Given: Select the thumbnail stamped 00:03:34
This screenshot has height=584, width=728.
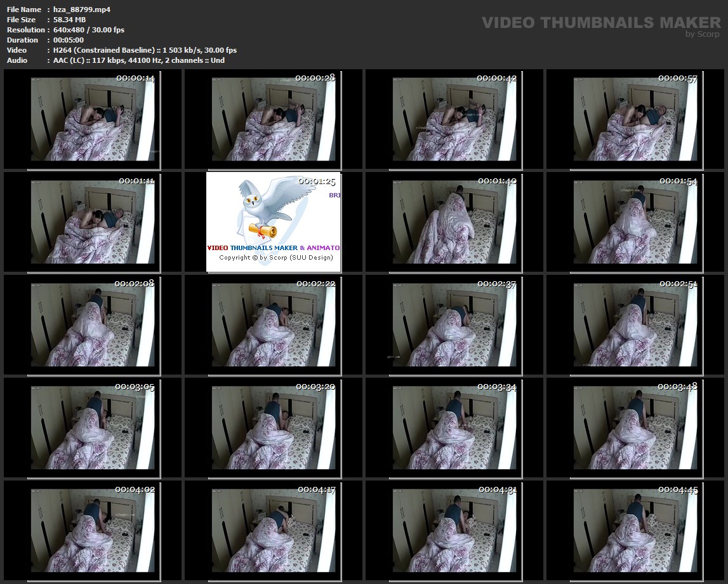Looking at the screenshot, I should [x=454, y=428].
